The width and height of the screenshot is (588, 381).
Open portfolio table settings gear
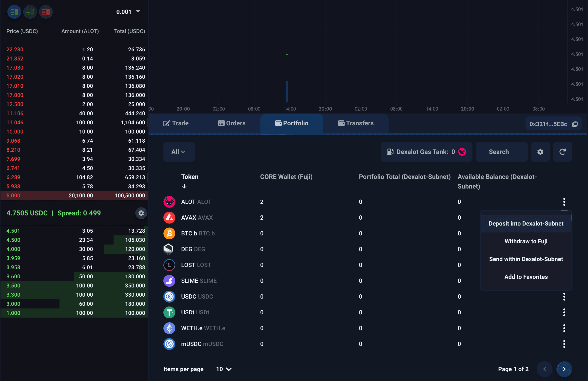[x=540, y=152]
